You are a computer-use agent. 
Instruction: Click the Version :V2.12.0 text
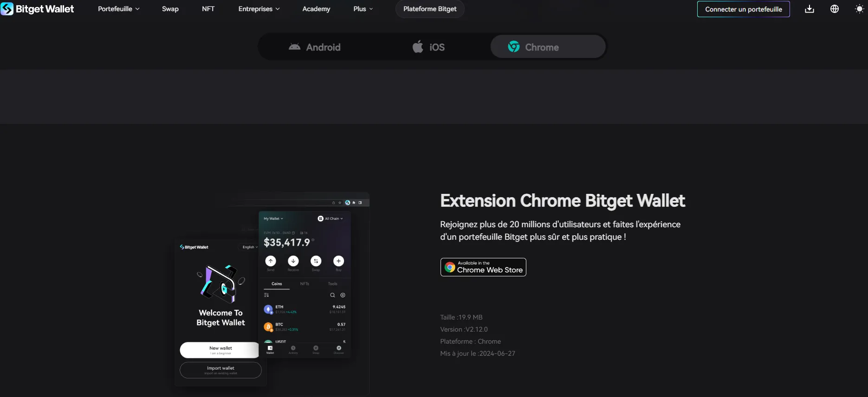click(x=464, y=329)
